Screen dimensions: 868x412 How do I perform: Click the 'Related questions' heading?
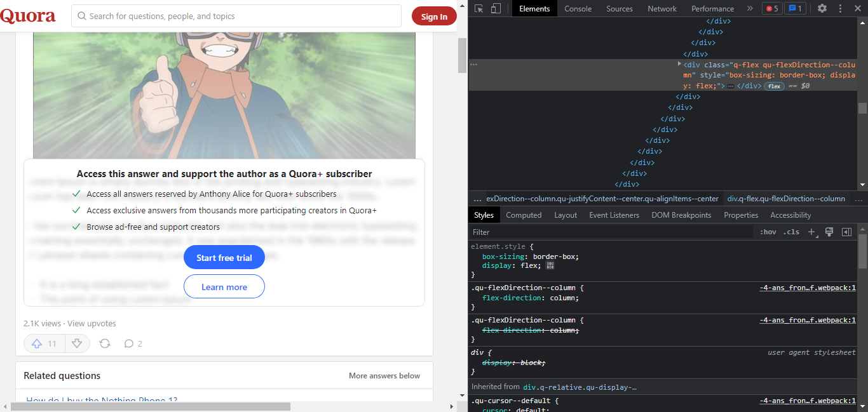point(62,376)
